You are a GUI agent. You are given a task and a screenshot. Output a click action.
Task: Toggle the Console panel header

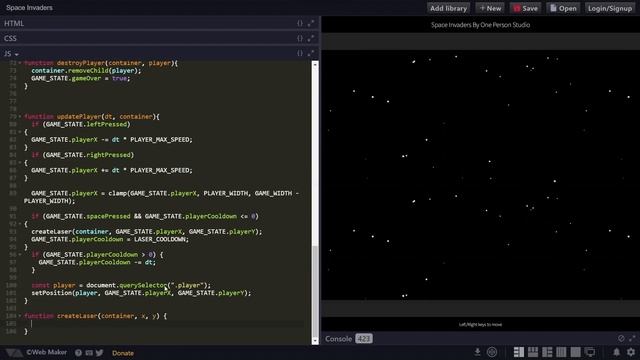tap(480, 339)
